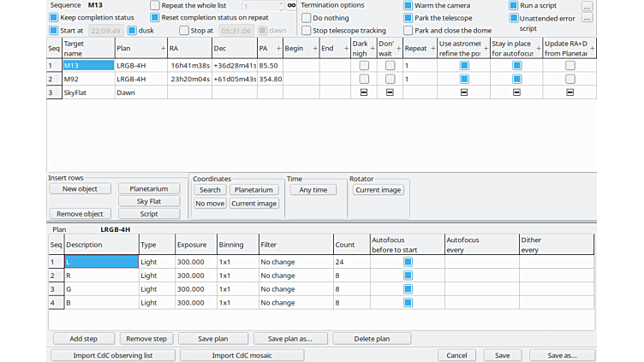
Task: Enable the Stop telescope tracking checkbox
Action: tap(307, 31)
